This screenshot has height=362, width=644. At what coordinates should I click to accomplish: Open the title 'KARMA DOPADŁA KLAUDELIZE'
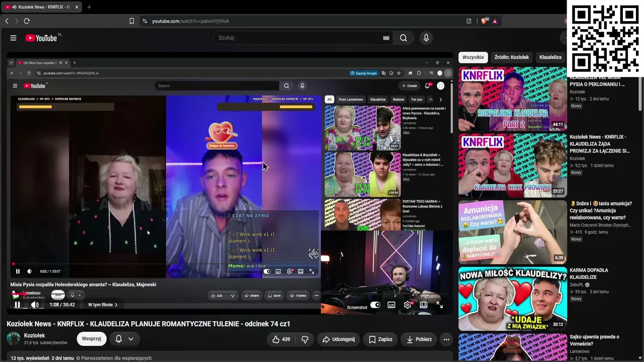click(589, 274)
